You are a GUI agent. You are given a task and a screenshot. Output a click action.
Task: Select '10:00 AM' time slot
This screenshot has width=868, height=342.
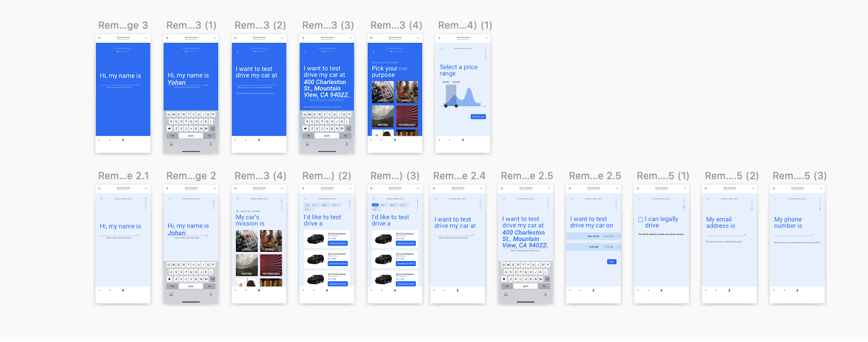(x=593, y=247)
